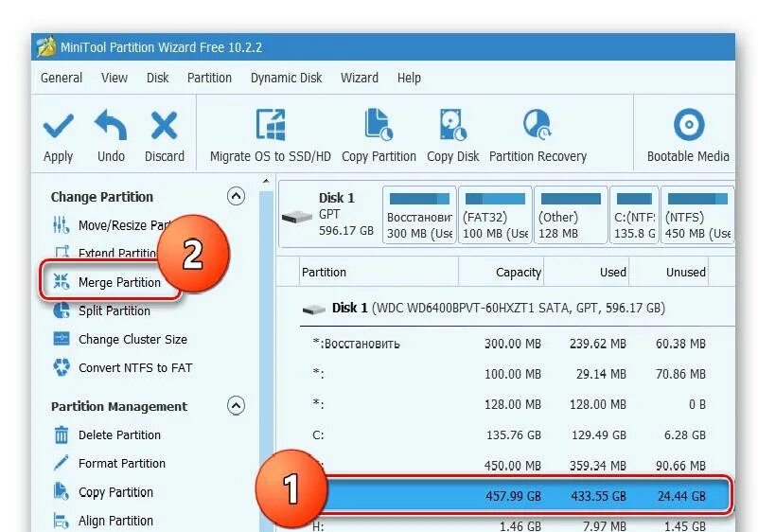Choose Convert NTFS to FAT

[x=122, y=367]
